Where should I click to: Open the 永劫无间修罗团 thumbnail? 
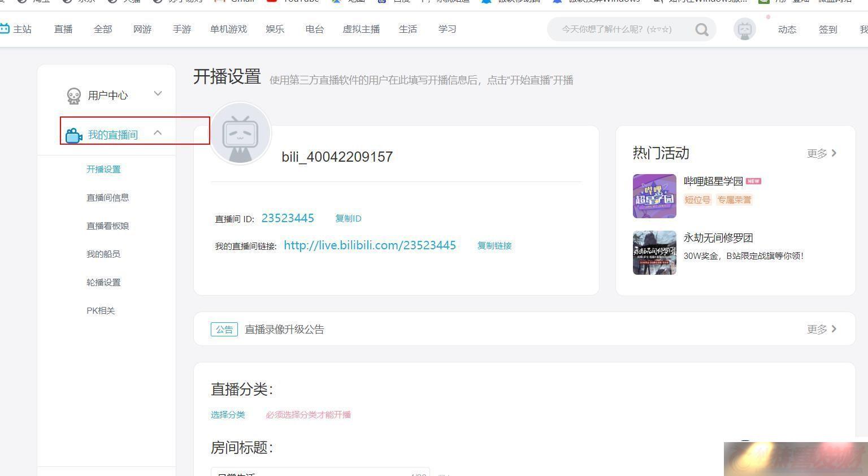654,253
